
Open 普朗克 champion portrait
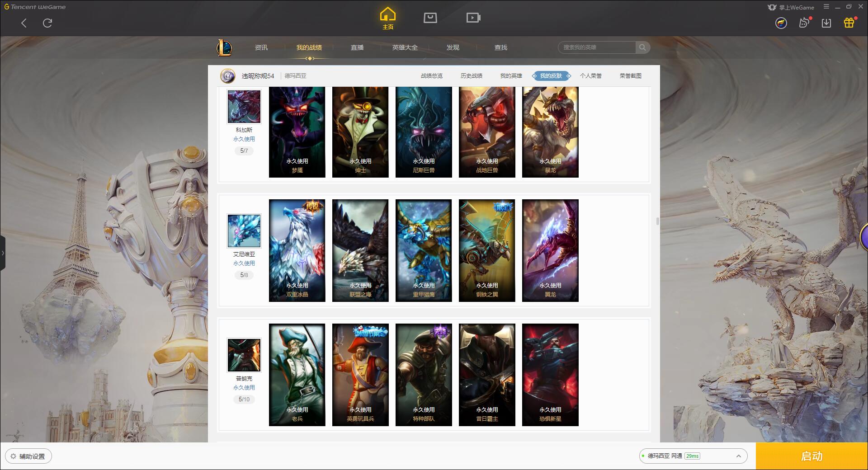point(244,355)
